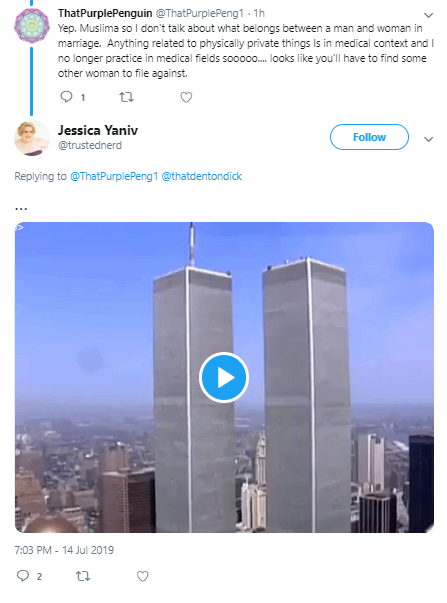Expand options chevron on ThatPurplePenguin's tweet
447x603 pixels.
click(x=429, y=15)
